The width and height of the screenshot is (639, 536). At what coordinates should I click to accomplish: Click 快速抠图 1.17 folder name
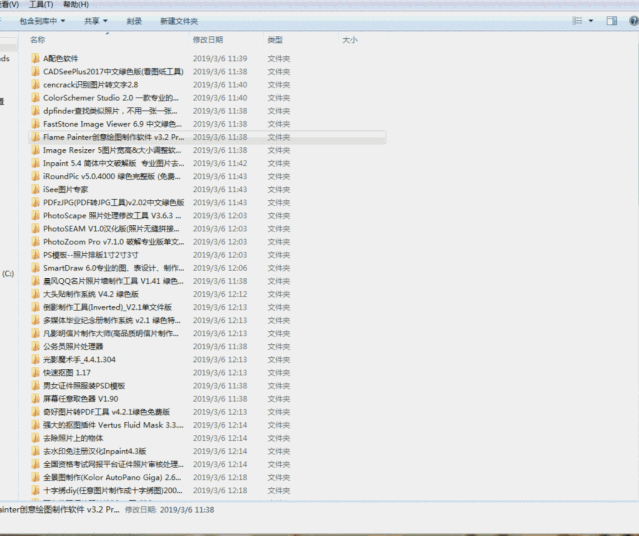(x=67, y=373)
